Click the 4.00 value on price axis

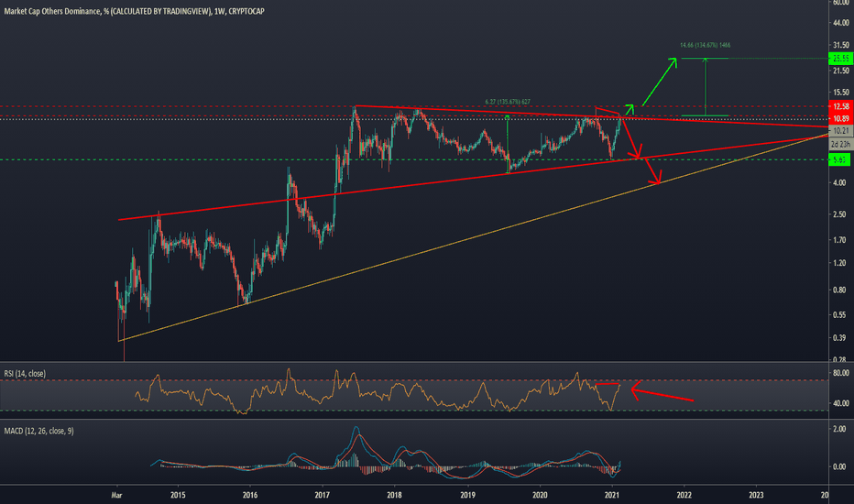839,182
